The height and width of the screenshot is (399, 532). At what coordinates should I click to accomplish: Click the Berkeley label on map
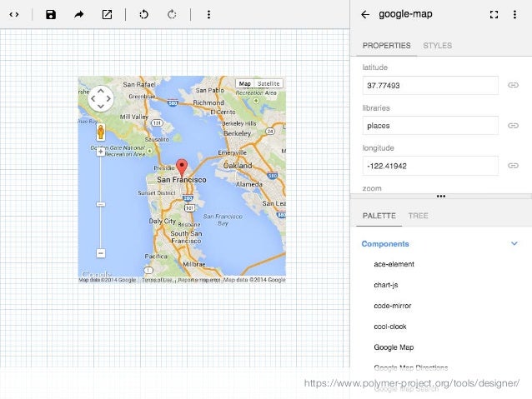pos(237,133)
